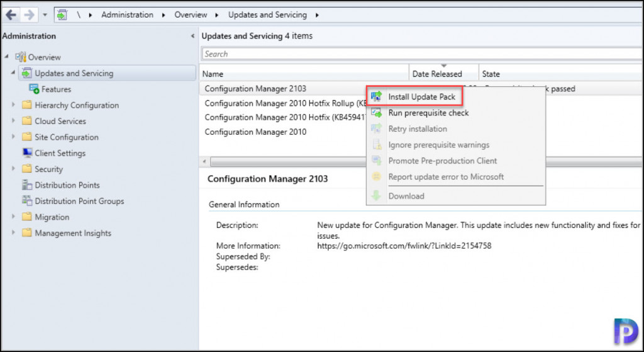Click the Features node icon
The height and width of the screenshot is (352, 644).
(x=34, y=89)
